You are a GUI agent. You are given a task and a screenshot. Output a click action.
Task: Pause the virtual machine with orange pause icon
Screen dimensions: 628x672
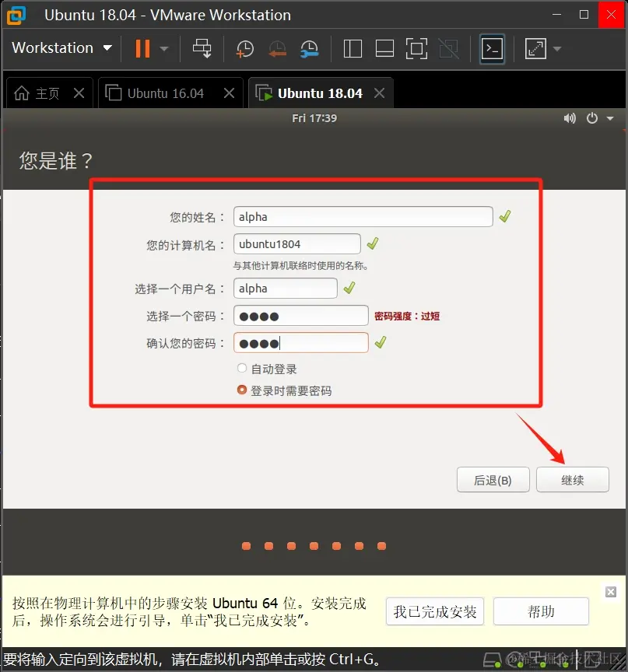coord(142,48)
